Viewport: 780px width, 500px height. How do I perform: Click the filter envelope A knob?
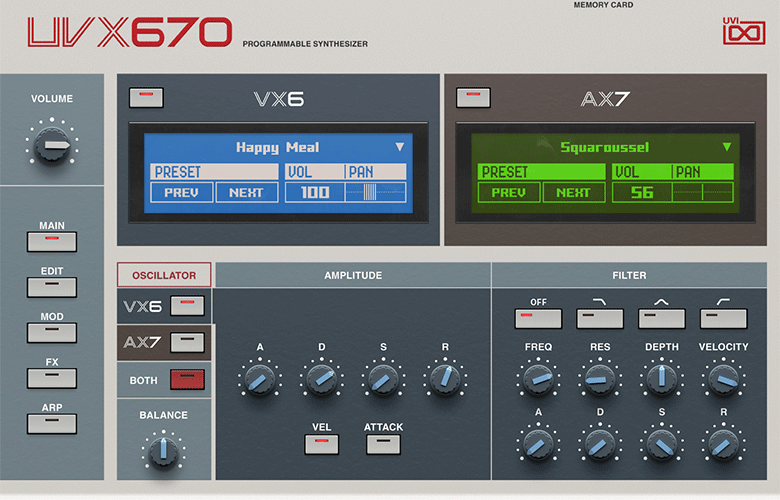pos(538,445)
